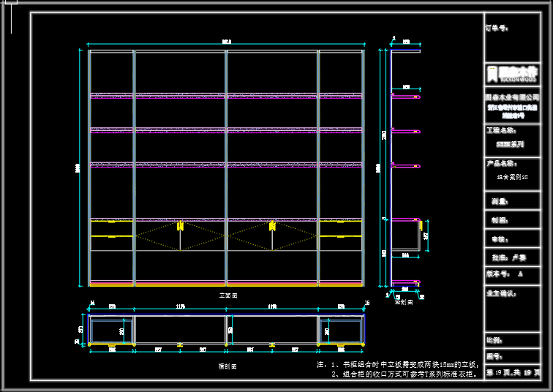Select the 立面图 elevation view label
The height and width of the screenshot is (392, 553).
click(x=228, y=295)
